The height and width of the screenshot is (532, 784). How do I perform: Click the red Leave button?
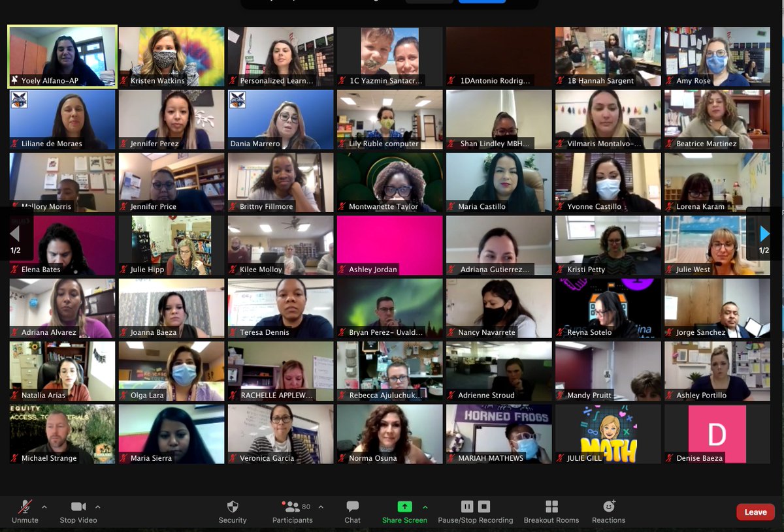[x=755, y=512]
